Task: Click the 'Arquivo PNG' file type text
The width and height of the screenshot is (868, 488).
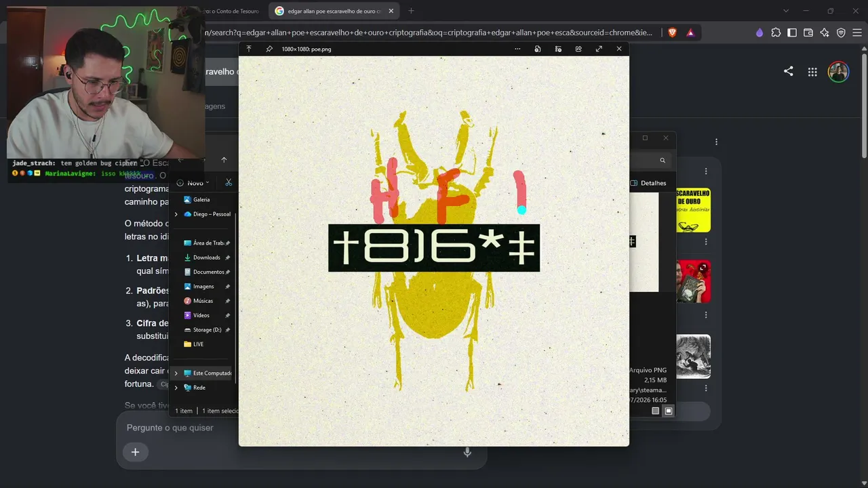Action: click(648, 370)
